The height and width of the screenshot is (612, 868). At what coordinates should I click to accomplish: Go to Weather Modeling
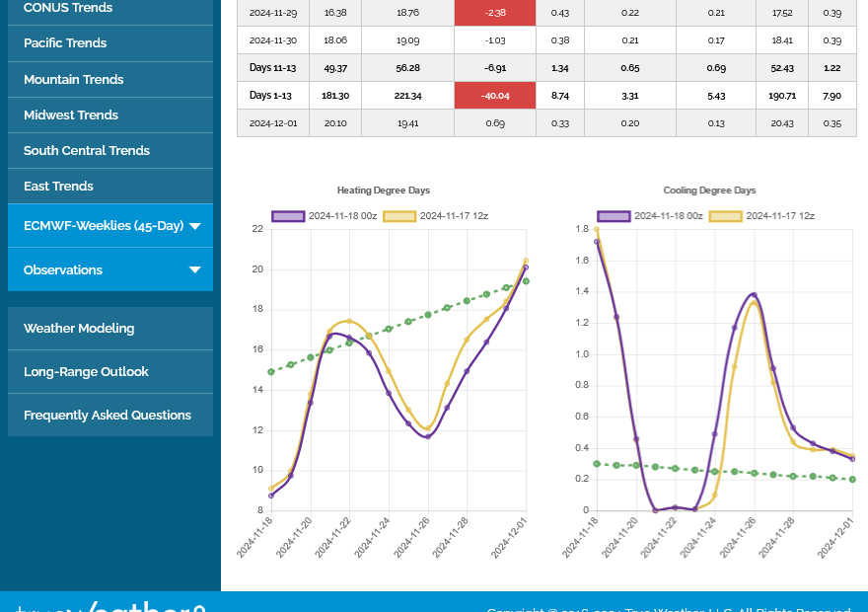(x=110, y=329)
